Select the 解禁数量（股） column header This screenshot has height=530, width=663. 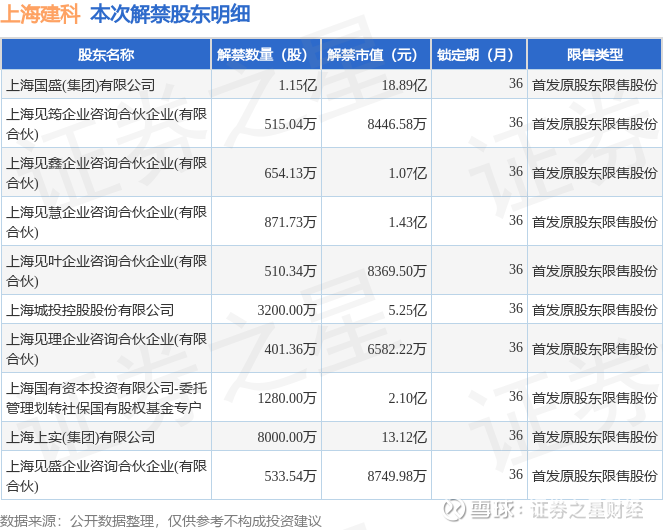coord(266,55)
